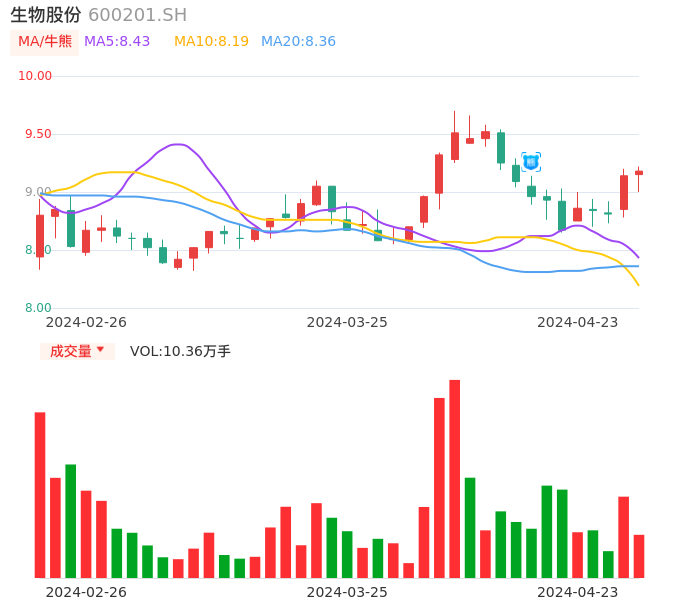Click the 8.00 price axis label

[x=38, y=308]
